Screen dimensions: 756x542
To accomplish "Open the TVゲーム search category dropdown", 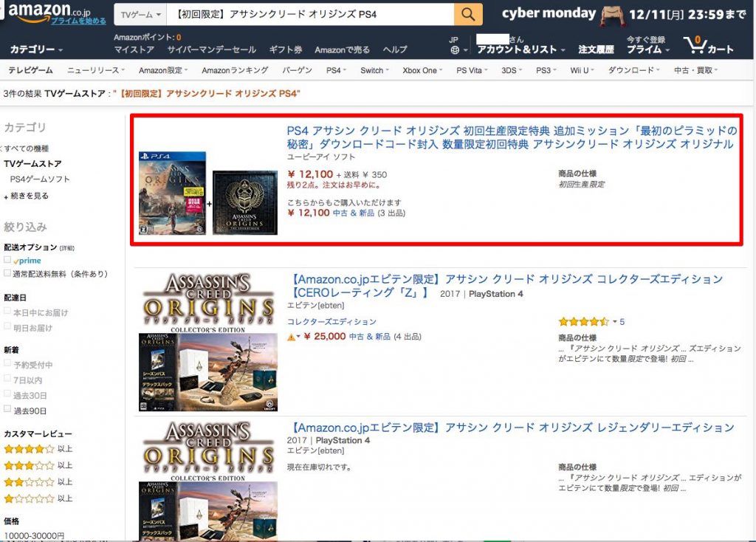I will (x=140, y=15).
